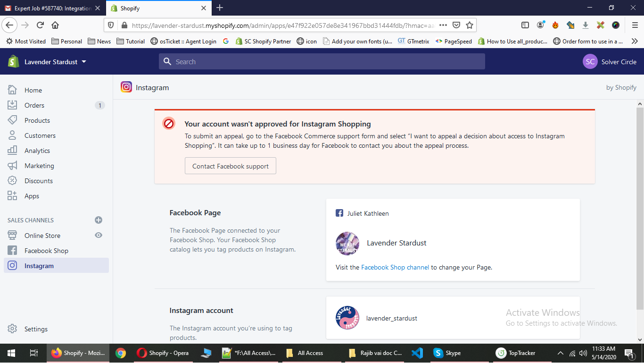Open a new browser tab

click(220, 8)
